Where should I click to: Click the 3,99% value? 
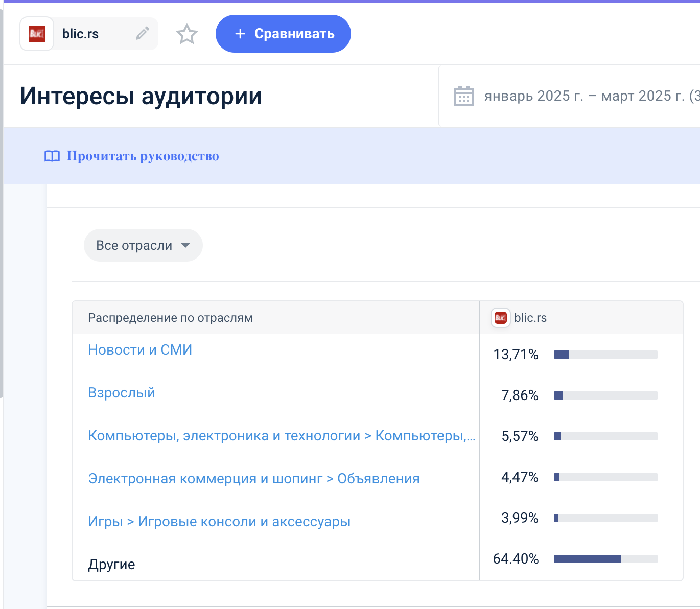(x=520, y=518)
